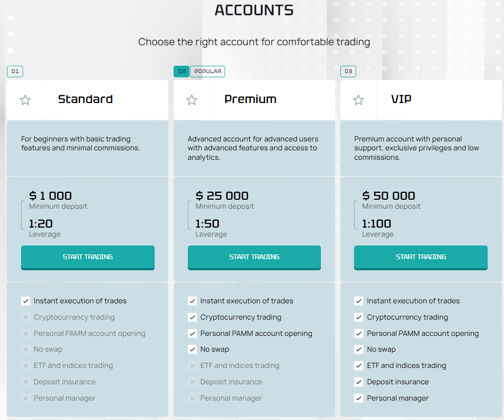Click the X mark beside Standard's Deposit insurance
This screenshot has height=420, width=504.
pyautogui.click(x=25, y=382)
